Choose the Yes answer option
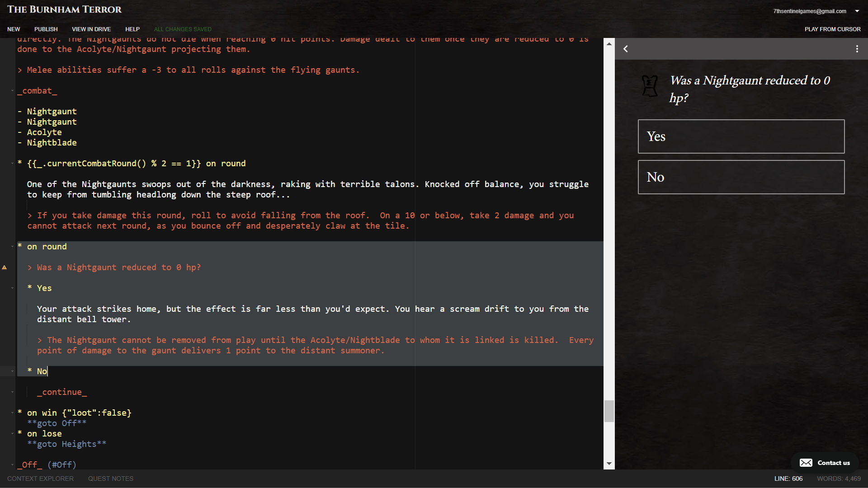Image resolution: width=868 pixels, height=488 pixels. [x=741, y=136]
